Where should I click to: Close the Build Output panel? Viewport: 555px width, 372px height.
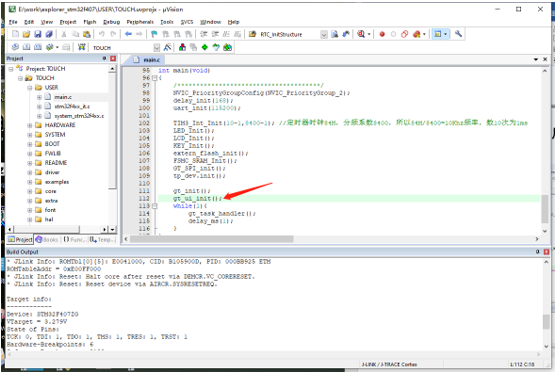coord(546,252)
